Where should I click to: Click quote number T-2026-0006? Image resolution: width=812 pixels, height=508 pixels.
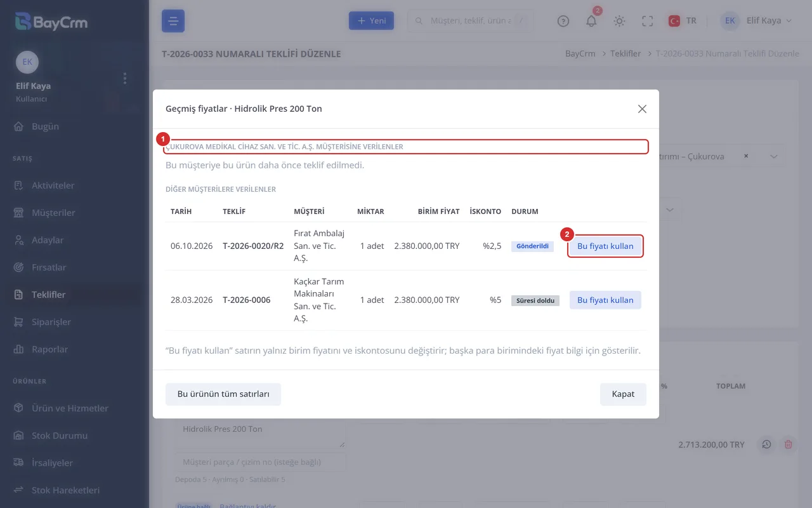[x=247, y=300]
